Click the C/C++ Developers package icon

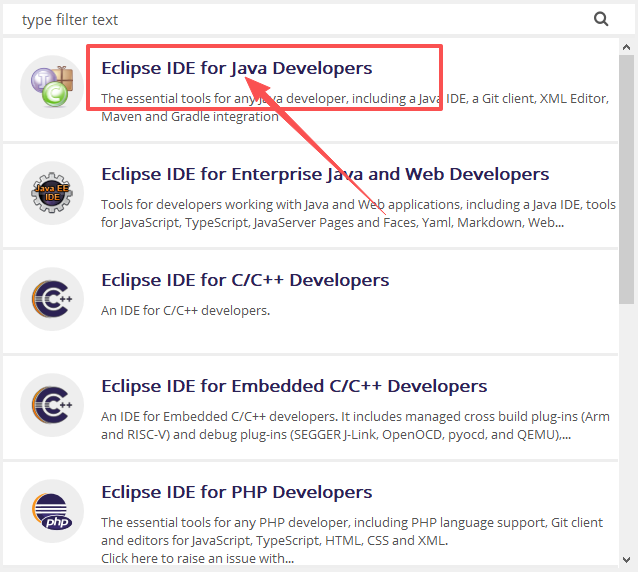coord(52,299)
